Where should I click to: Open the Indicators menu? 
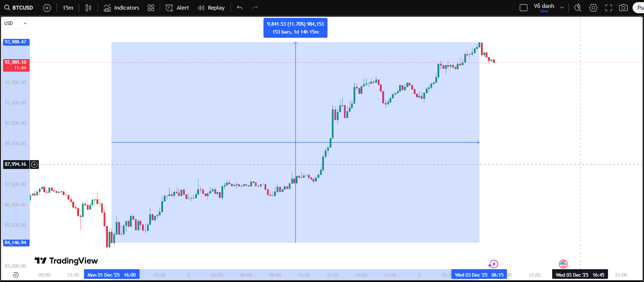pyautogui.click(x=122, y=8)
